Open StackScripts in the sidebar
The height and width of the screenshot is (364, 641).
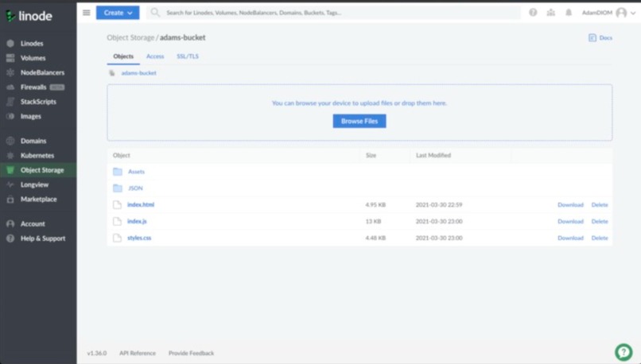(x=38, y=102)
